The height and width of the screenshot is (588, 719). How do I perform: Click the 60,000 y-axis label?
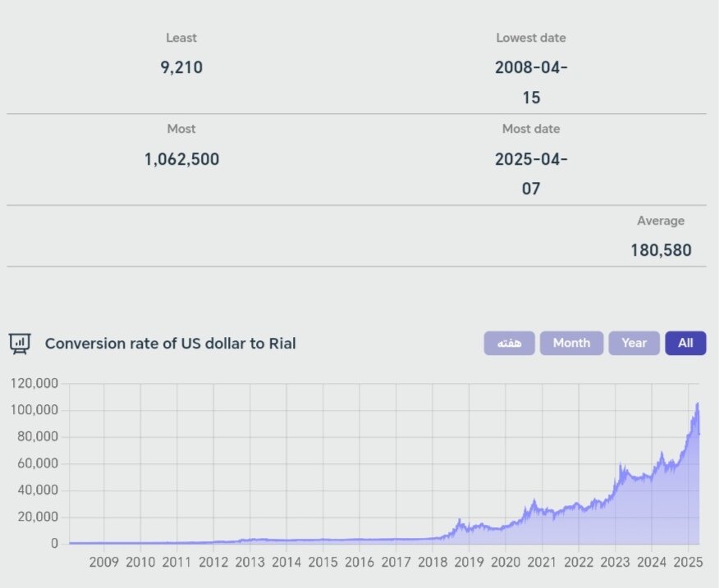click(38, 463)
